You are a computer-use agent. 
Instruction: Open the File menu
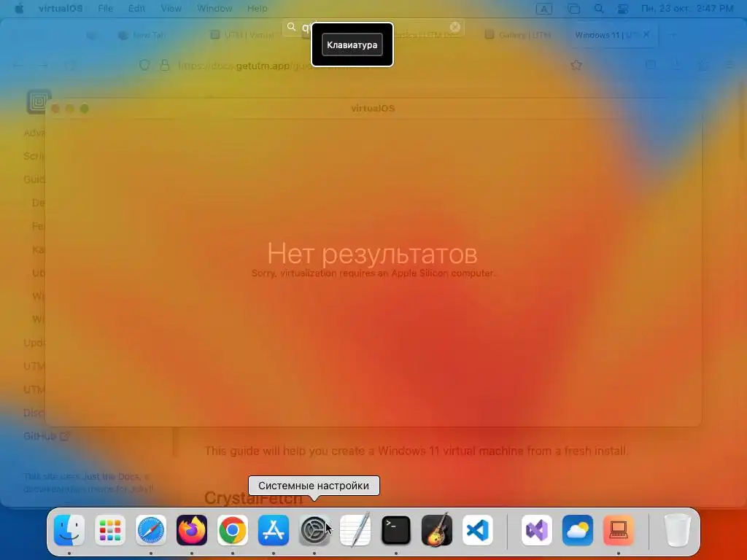tap(105, 9)
